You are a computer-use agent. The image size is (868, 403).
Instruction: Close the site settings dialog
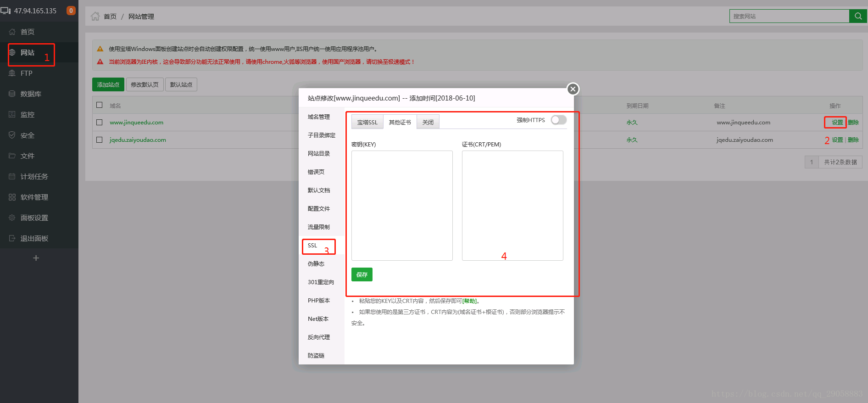pyautogui.click(x=573, y=89)
